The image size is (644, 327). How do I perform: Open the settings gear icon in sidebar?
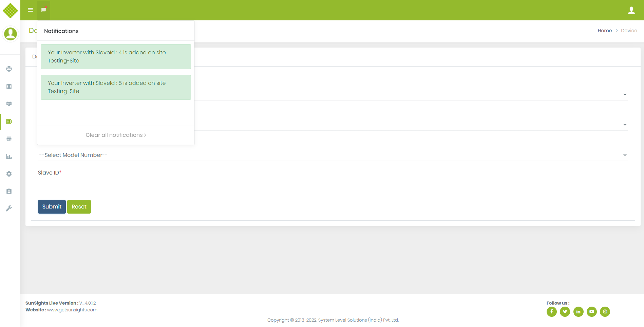coord(8,174)
